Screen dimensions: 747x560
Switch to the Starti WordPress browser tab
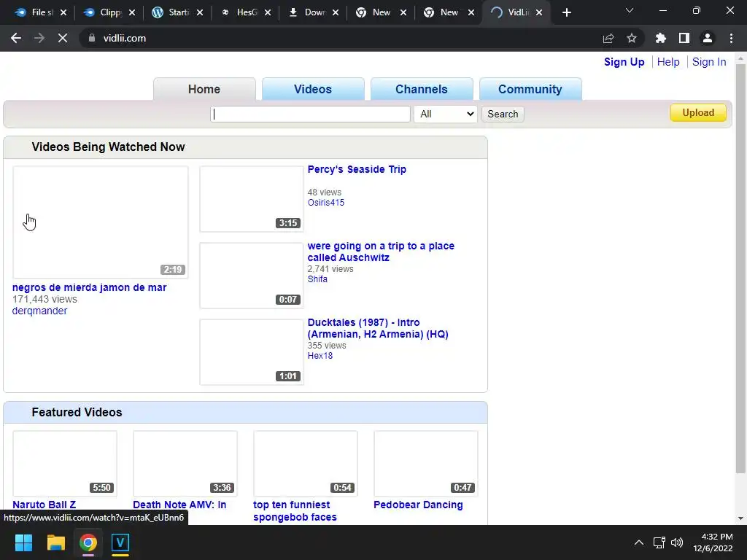(x=177, y=13)
